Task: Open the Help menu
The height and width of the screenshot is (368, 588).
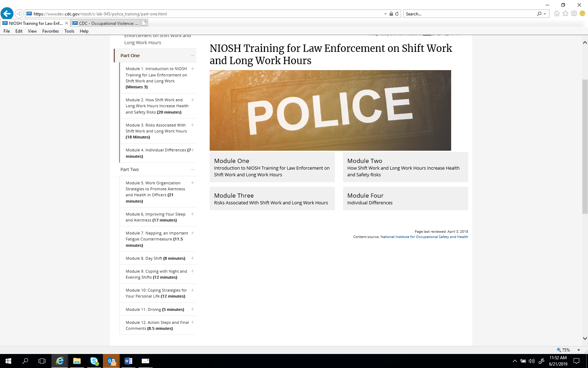Action: pyautogui.click(x=84, y=31)
